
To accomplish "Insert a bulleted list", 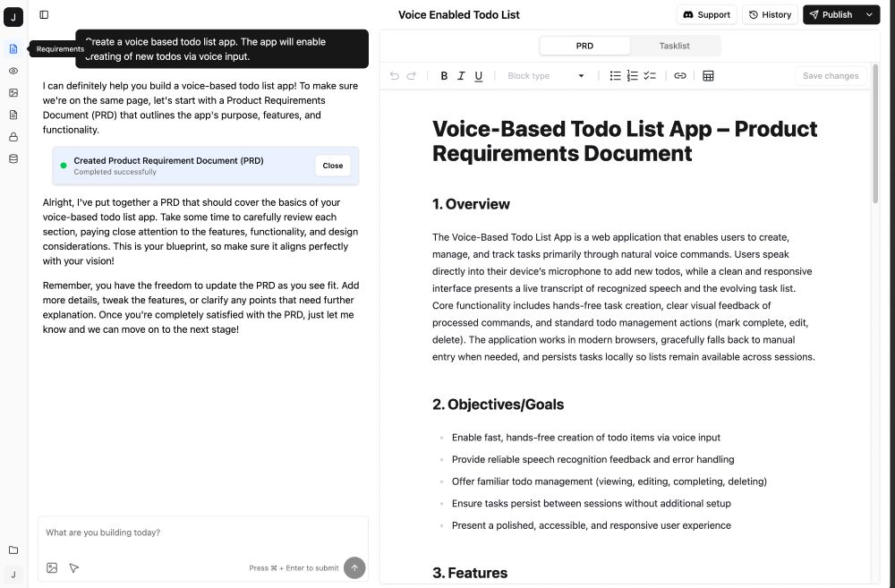I will [x=615, y=75].
